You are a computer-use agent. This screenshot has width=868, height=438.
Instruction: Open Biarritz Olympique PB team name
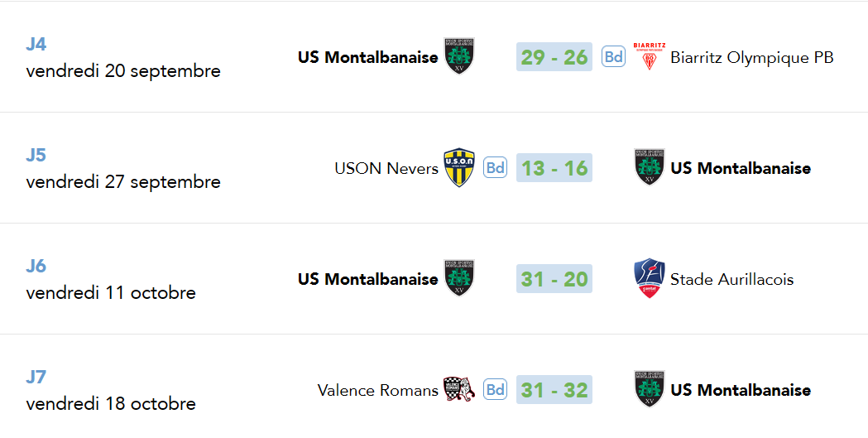tap(752, 57)
